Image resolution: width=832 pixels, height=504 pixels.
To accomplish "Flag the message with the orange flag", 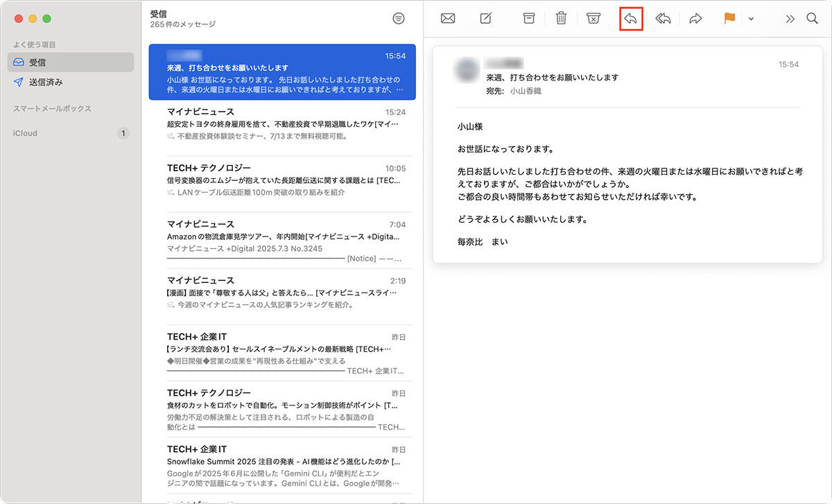I will 729,19.
